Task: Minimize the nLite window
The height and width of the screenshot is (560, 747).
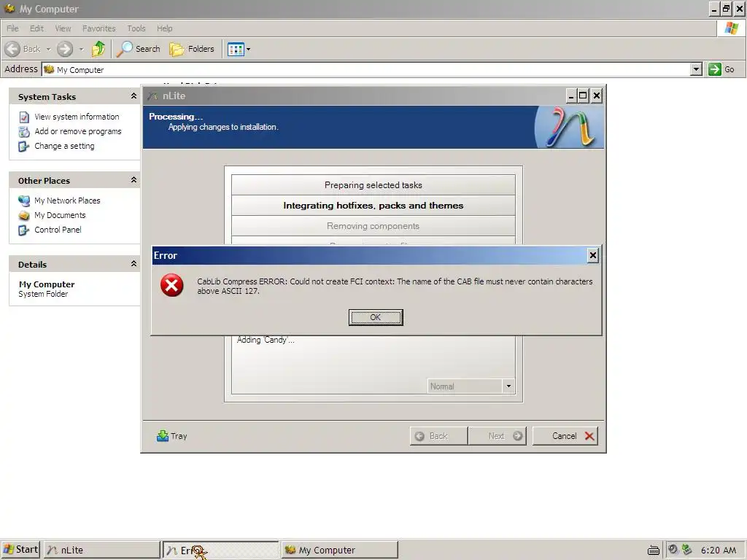Action: [570, 96]
